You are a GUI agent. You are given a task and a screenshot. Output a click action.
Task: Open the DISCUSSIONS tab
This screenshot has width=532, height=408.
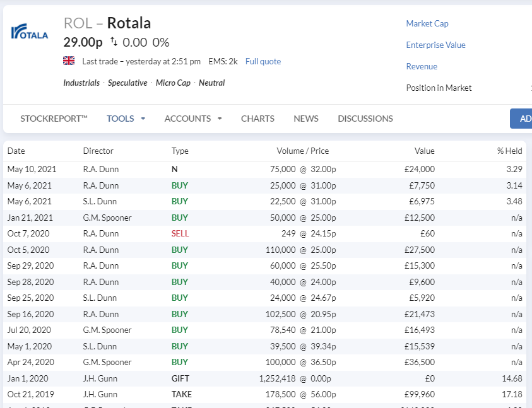click(x=365, y=119)
